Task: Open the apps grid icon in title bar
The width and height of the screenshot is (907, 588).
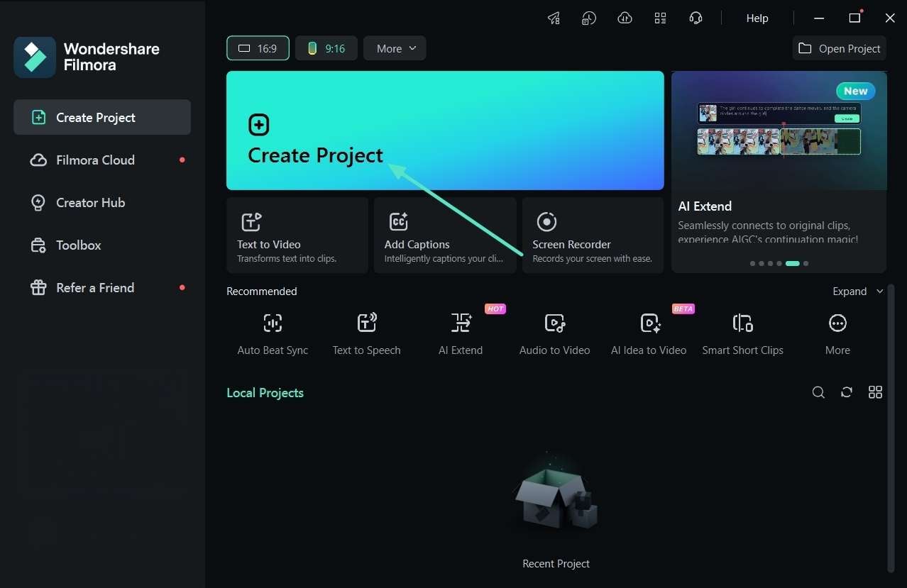Action: [660, 18]
